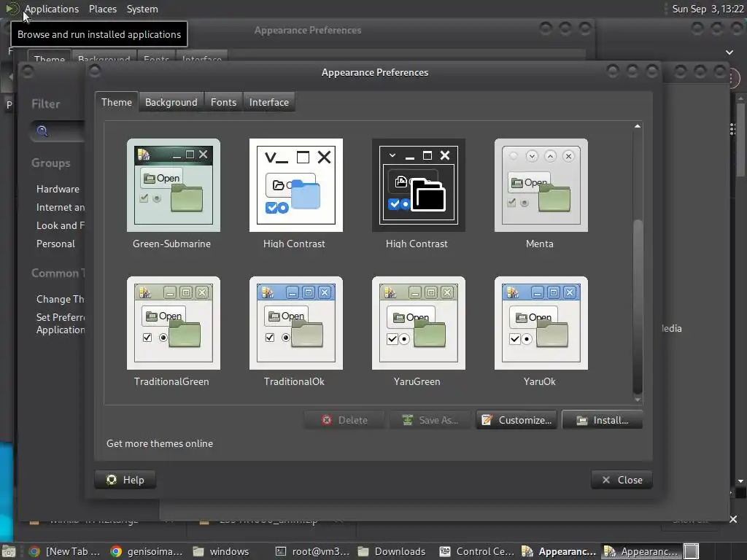
Task: Select Hardware group in Control Center
Action: [58, 189]
